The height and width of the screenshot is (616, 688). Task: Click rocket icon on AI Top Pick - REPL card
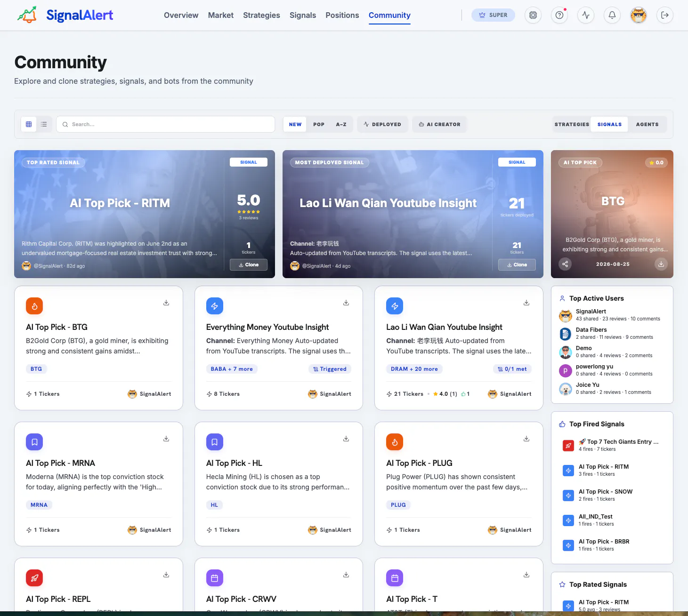(x=34, y=578)
